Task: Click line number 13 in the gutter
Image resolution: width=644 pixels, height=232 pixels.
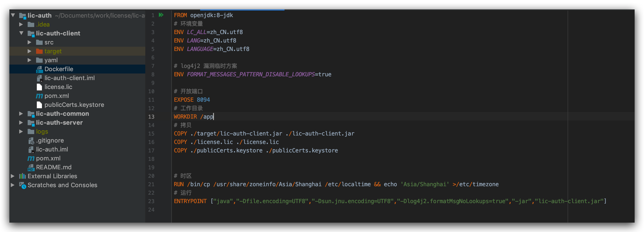Action: point(151,117)
